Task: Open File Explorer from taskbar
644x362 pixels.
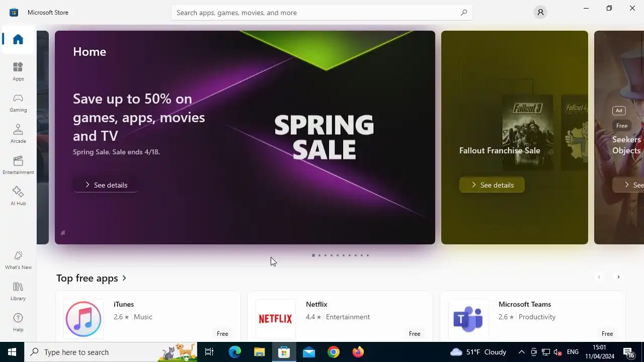Action: click(260, 352)
